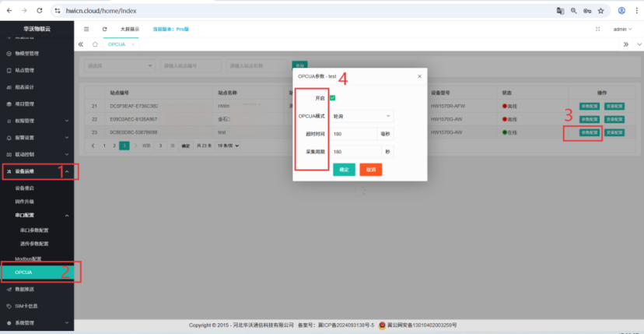
Task: Click the 报警设置 bell icon
Action: click(9, 138)
